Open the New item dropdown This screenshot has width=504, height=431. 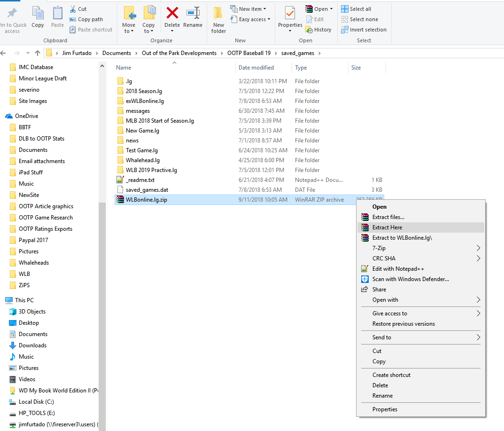point(248,9)
